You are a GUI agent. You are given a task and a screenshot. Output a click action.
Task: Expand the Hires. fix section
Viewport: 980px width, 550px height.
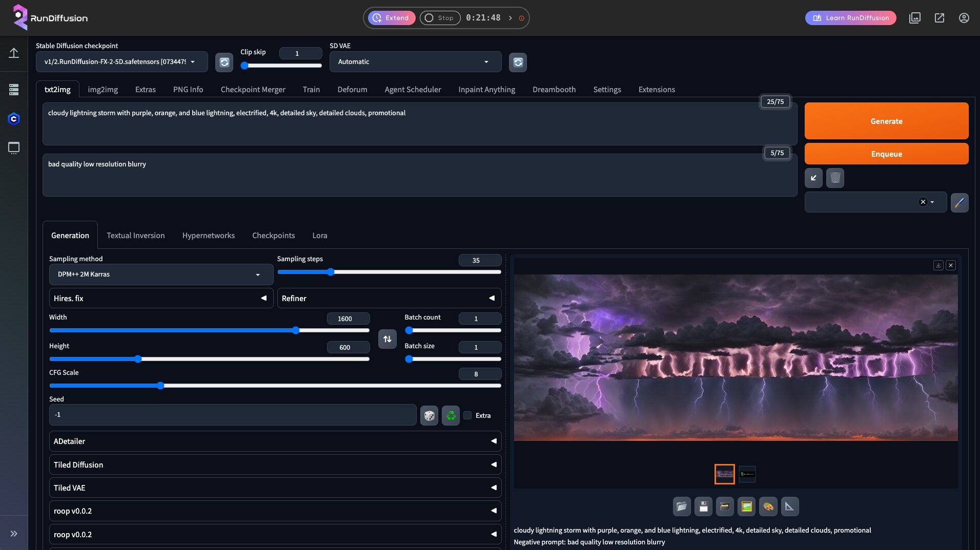click(161, 298)
